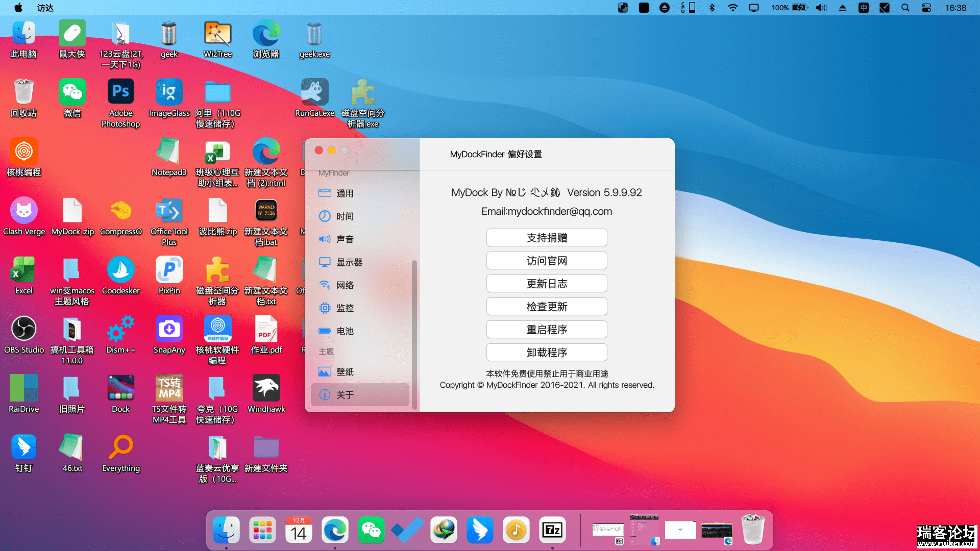Image resolution: width=980 pixels, height=551 pixels.
Task: Click the 支持捐赠 donate button
Action: coord(547,238)
